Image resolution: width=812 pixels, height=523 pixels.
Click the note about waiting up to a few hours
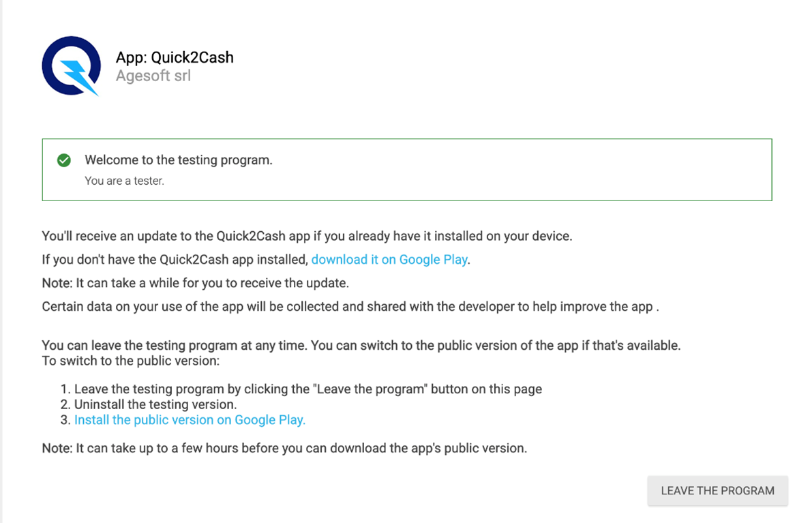[284, 449]
